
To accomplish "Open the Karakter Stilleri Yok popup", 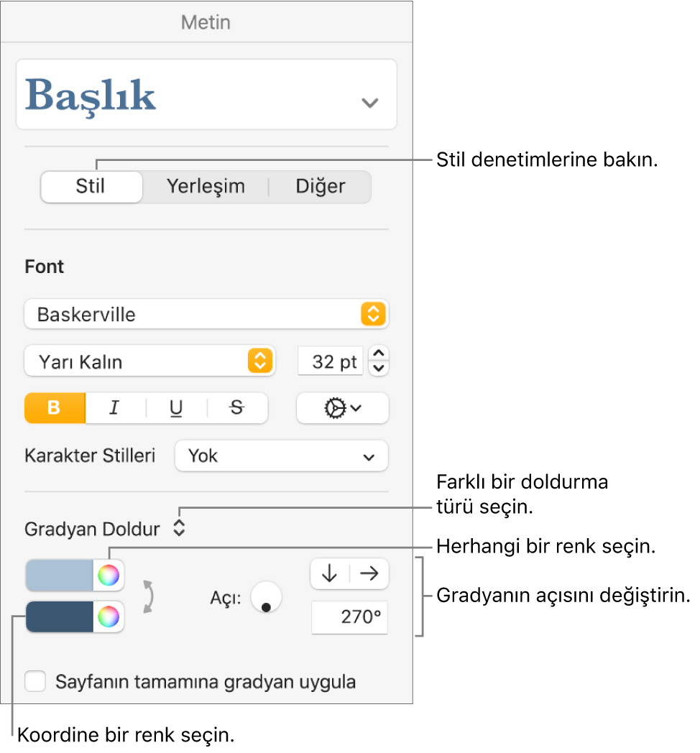I will [281, 456].
